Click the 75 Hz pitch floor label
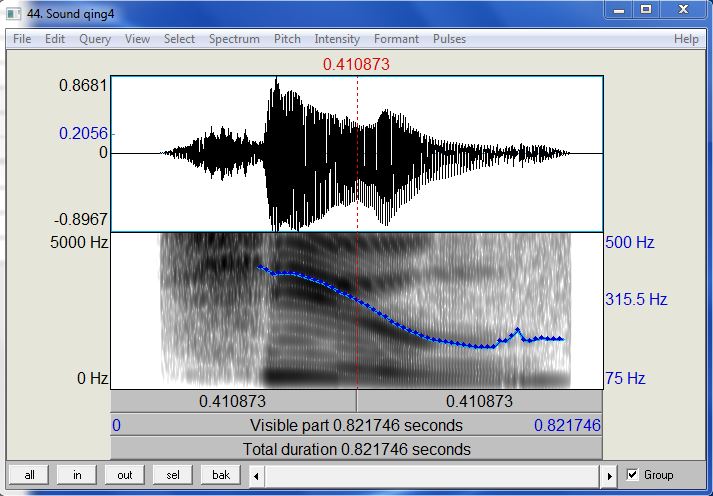The image size is (713, 496). pos(625,378)
